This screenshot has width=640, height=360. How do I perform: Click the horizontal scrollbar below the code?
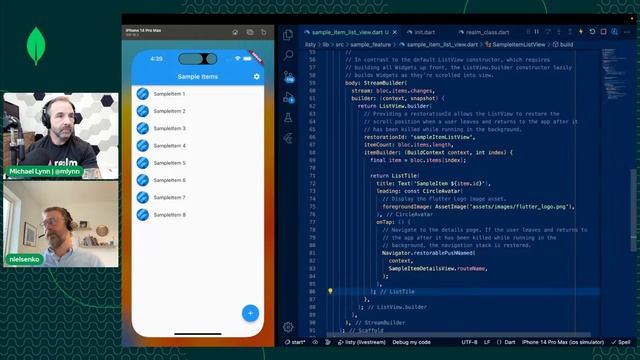(459, 335)
